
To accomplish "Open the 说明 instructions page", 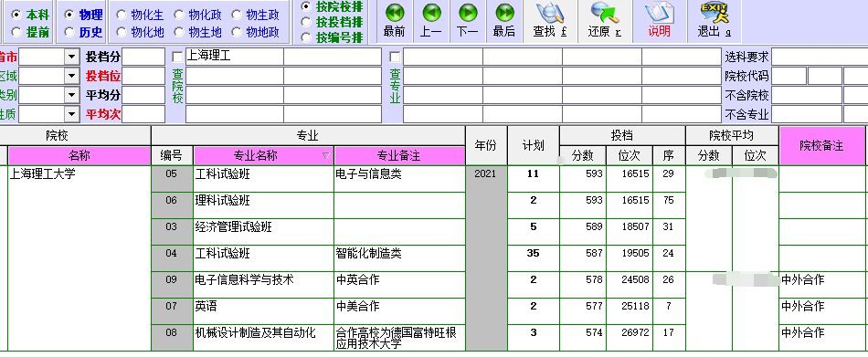I will tap(660, 21).
